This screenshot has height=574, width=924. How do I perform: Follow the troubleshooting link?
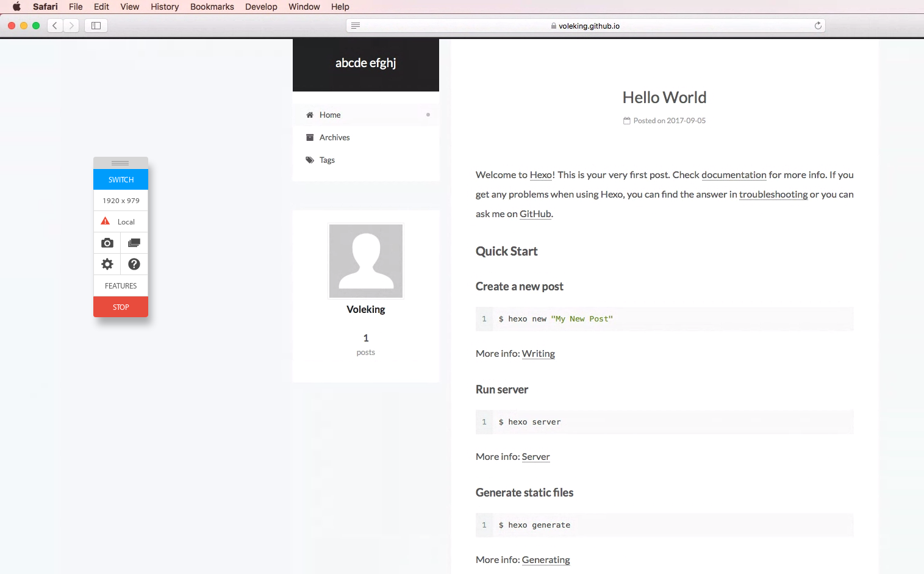click(773, 195)
